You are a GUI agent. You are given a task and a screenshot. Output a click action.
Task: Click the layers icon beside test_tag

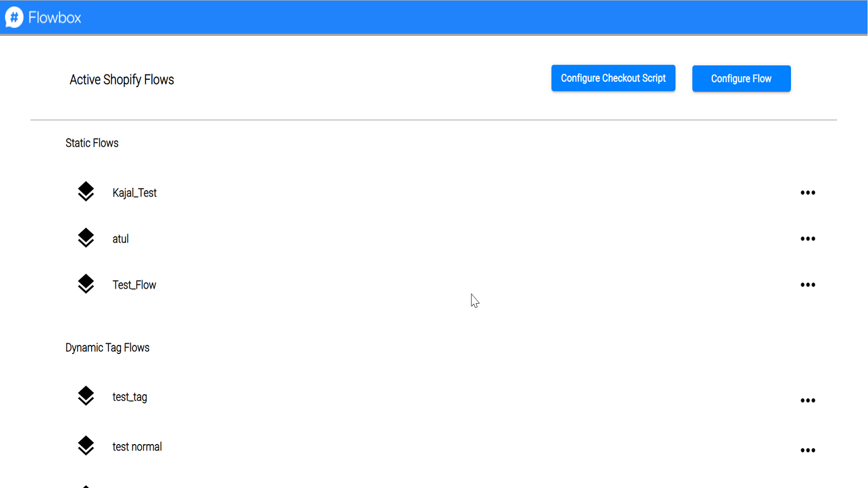coord(86,396)
